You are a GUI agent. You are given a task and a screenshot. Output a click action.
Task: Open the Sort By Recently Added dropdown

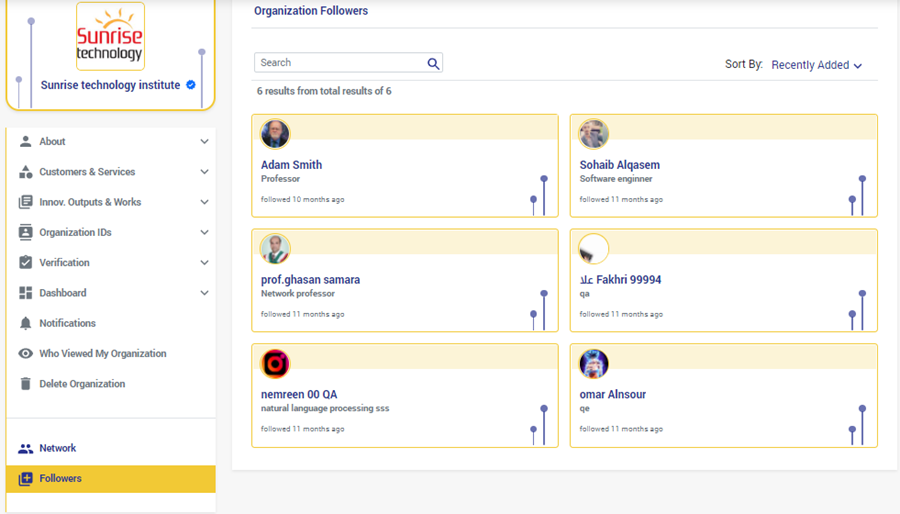tap(816, 65)
